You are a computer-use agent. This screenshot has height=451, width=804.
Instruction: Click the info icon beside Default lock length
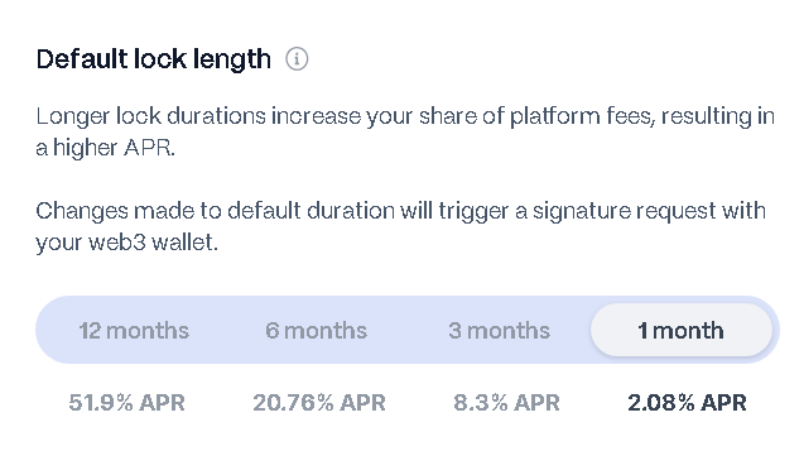coord(297,60)
